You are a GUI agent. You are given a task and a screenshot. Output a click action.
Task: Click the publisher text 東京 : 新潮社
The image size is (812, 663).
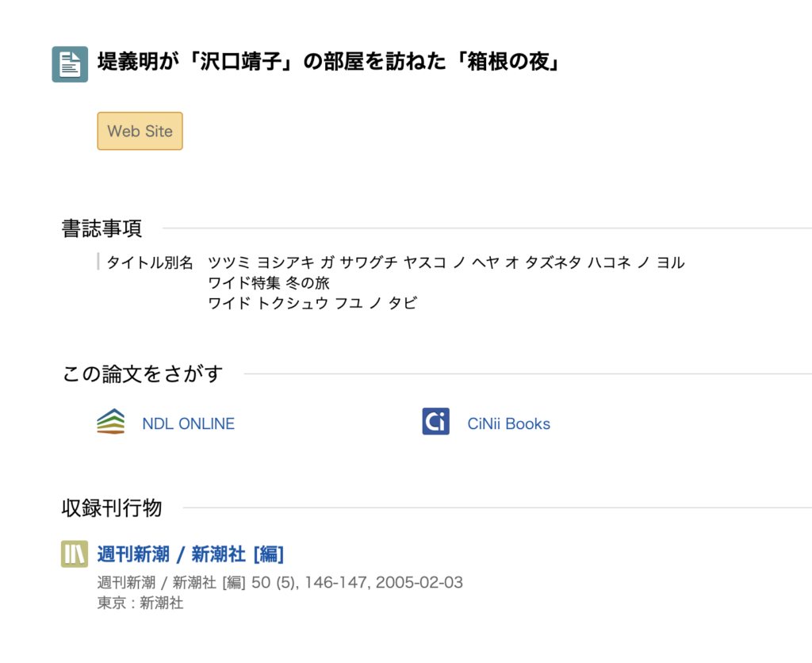[x=140, y=603]
